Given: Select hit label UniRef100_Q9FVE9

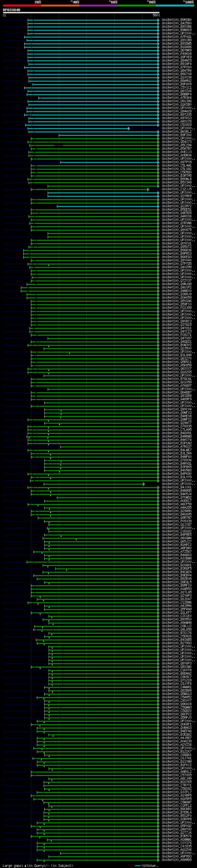Looking at the screenshot, I should tap(177, 57).
